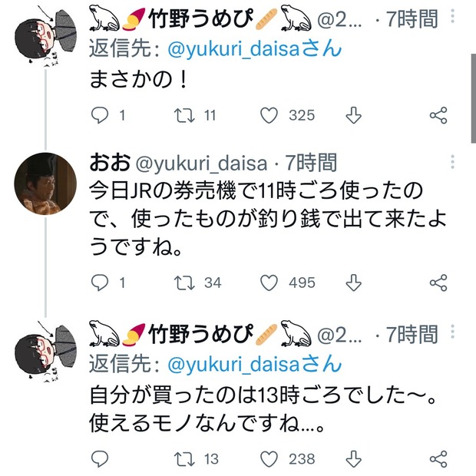Retweet the tweet showing 34 retweets
476x476 pixels.
click(x=184, y=283)
